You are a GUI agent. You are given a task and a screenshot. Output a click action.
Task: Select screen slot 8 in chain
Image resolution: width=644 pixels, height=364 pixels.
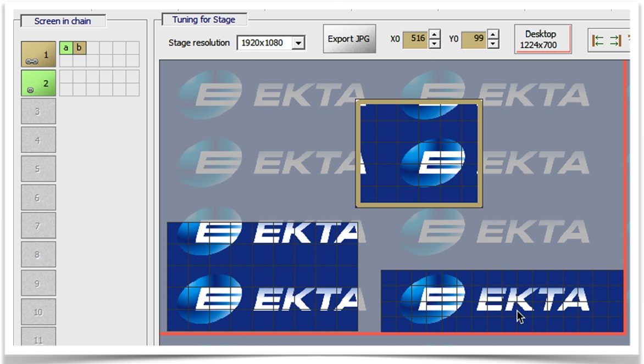[38, 254]
